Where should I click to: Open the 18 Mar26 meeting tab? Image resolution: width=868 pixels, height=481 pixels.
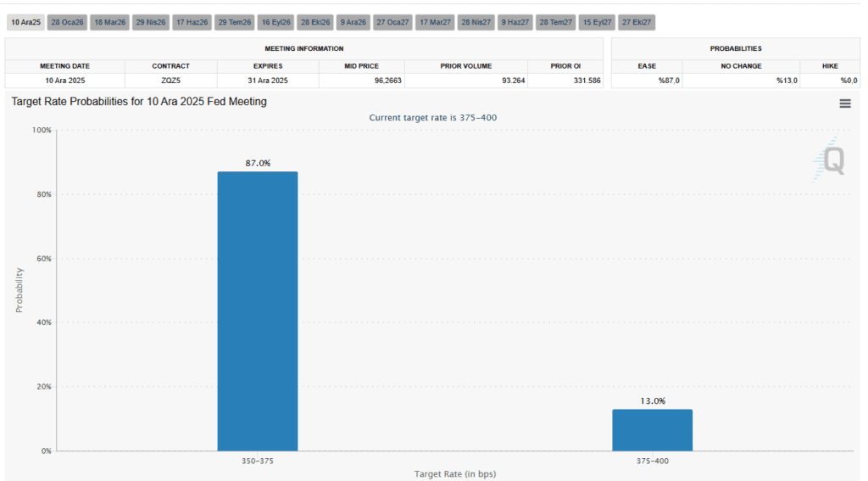[109, 22]
